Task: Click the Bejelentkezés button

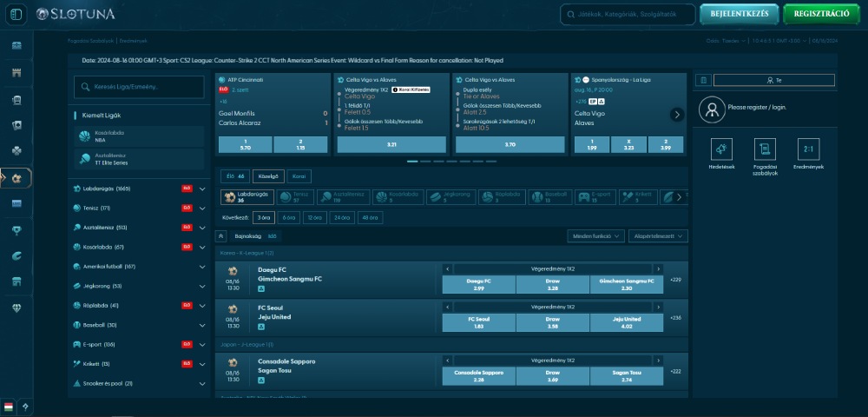Action: [x=739, y=14]
